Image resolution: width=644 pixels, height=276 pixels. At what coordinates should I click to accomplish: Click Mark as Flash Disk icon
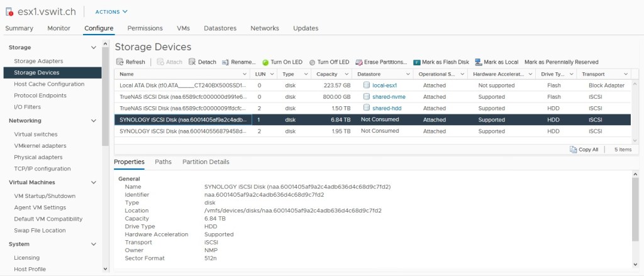417,62
